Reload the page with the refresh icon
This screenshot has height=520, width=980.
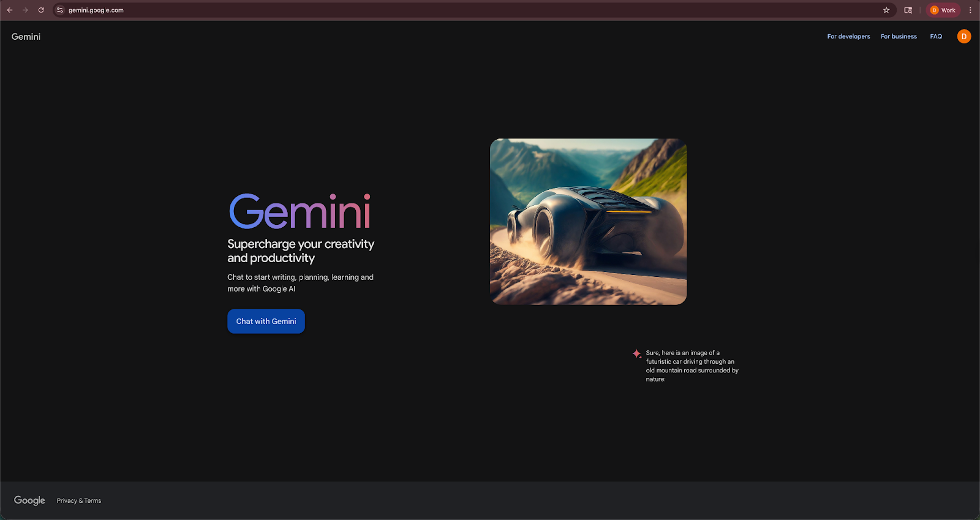[x=41, y=10]
